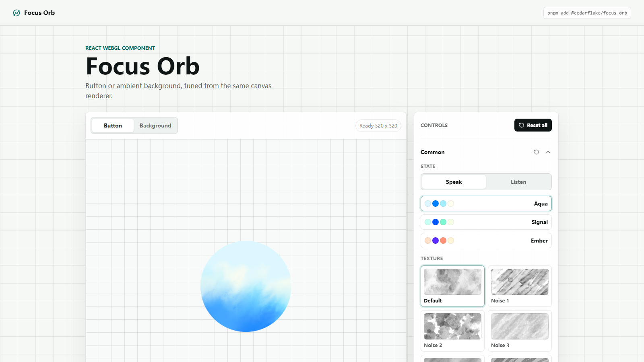Screen dimensions: 644x362
Task: Pick the Noise 2 texture
Action: click(452, 331)
